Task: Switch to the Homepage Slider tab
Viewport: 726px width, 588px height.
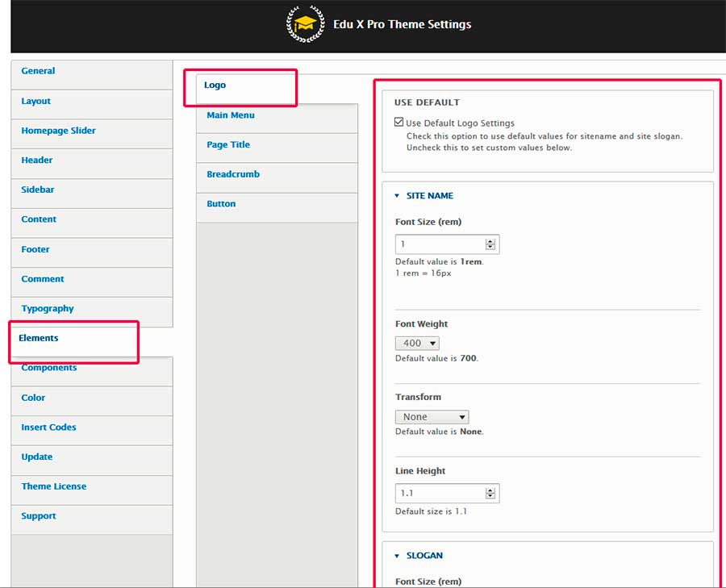Action: pyautogui.click(x=58, y=131)
